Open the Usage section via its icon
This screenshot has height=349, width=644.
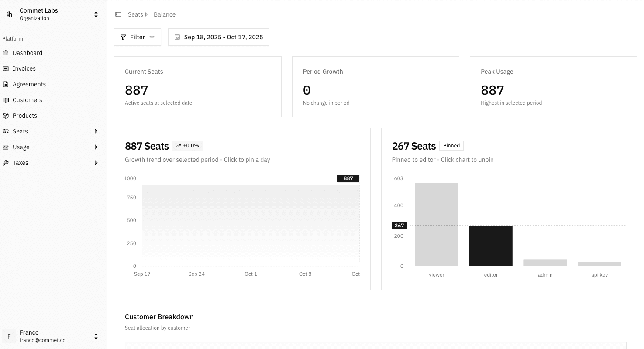(x=7, y=147)
